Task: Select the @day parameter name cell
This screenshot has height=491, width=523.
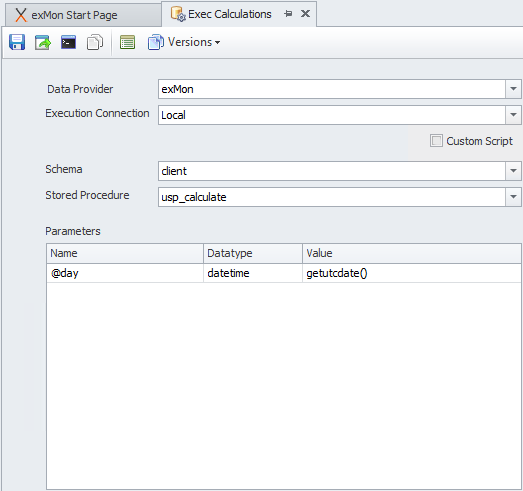Action: pyautogui.click(x=125, y=273)
